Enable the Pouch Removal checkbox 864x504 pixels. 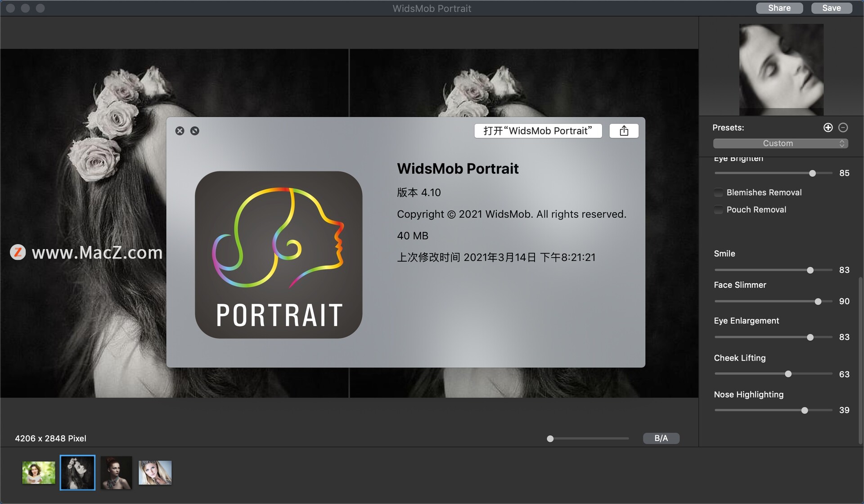click(x=719, y=210)
